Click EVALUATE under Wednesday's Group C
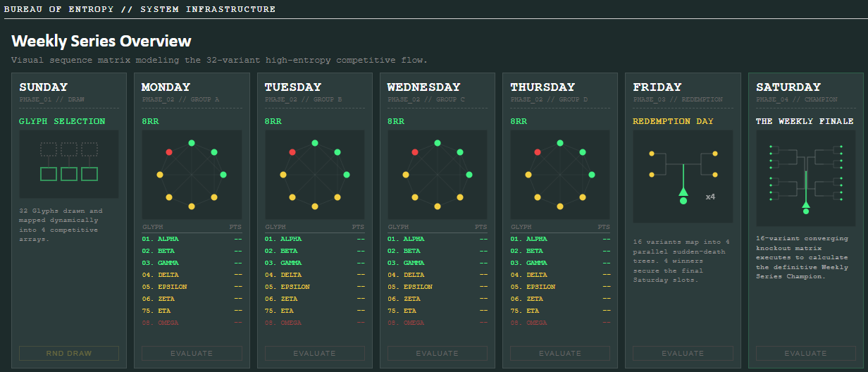This screenshot has width=868, height=372. 438,353
